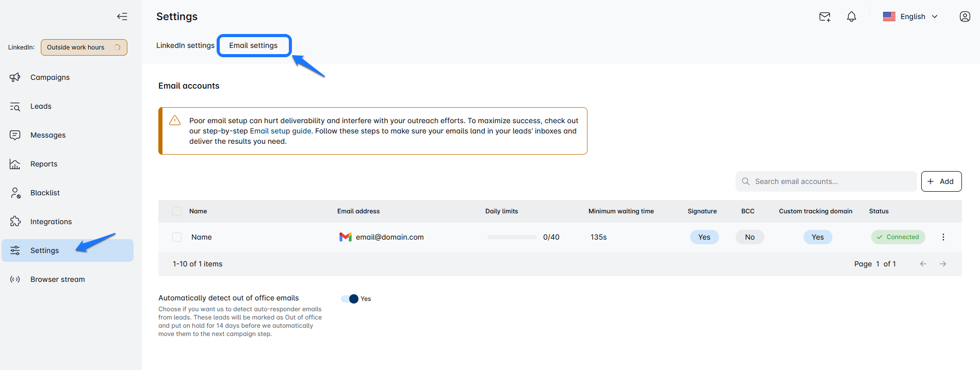Click the Leads search-list icon
980x370 pixels.
tap(15, 106)
